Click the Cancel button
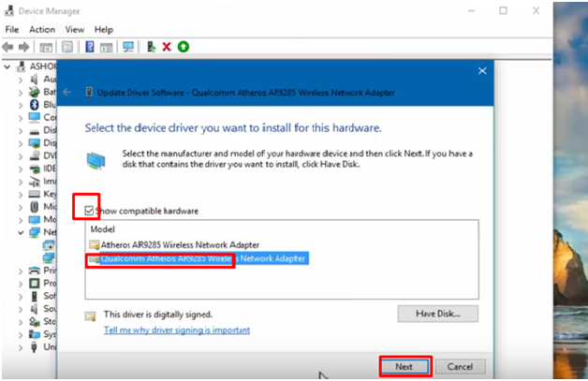The height and width of the screenshot is (381, 588). coord(460,366)
